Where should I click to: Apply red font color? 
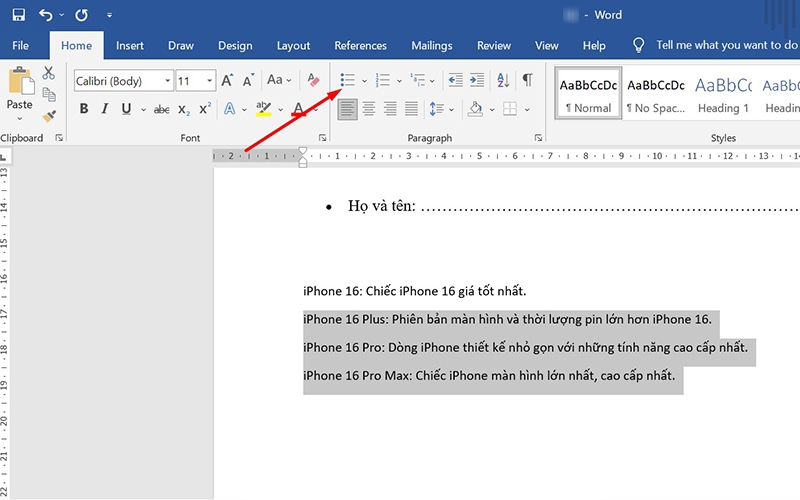(299, 109)
